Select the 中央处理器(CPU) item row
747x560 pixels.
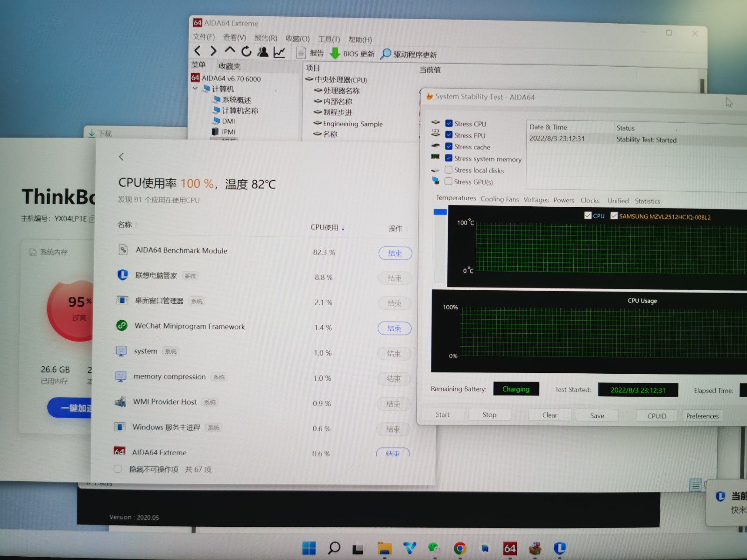(x=336, y=80)
